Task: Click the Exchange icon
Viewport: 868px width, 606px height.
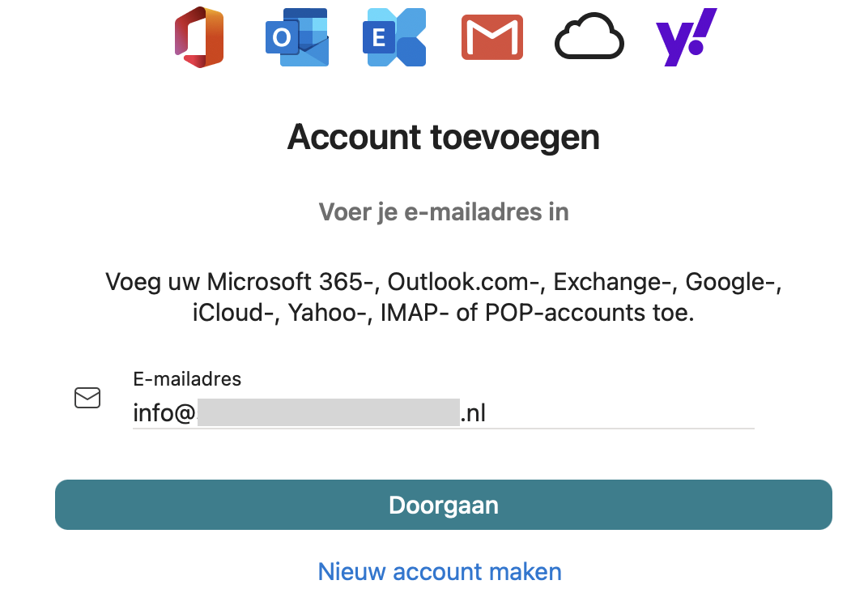Action: pyautogui.click(x=394, y=37)
